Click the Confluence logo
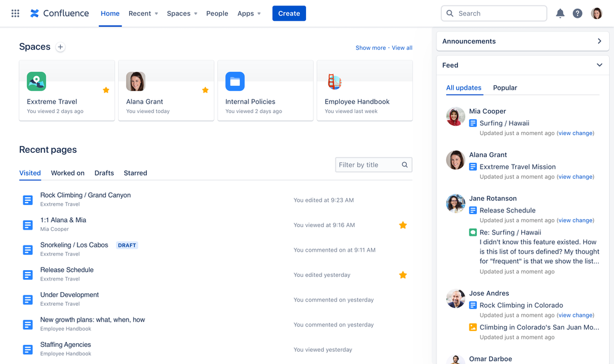The width and height of the screenshot is (614, 364). coord(60,14)
